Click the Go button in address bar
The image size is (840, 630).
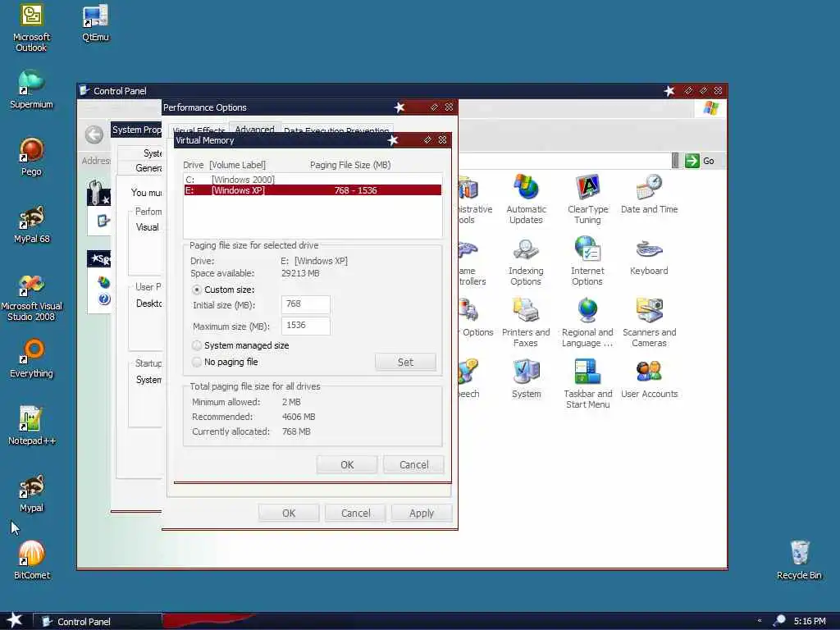701,161
